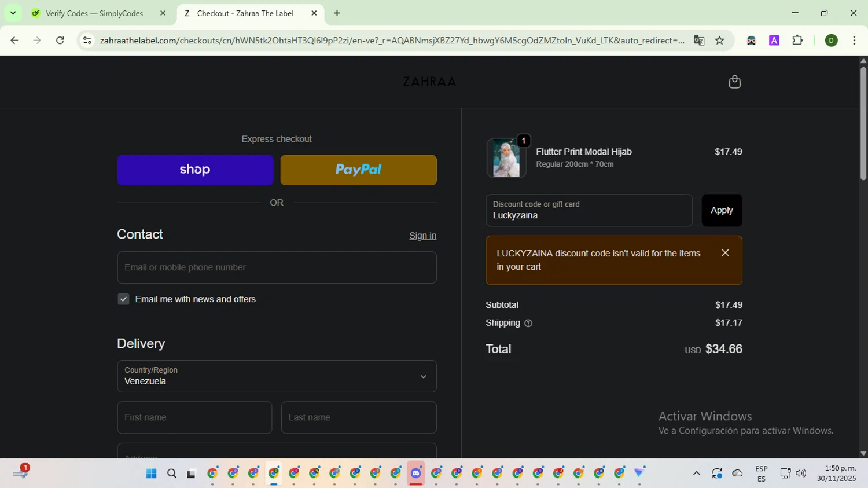Reload the checkout page
Image resolution: width=868 pixels, height=488 pixels.
point(60,41)
